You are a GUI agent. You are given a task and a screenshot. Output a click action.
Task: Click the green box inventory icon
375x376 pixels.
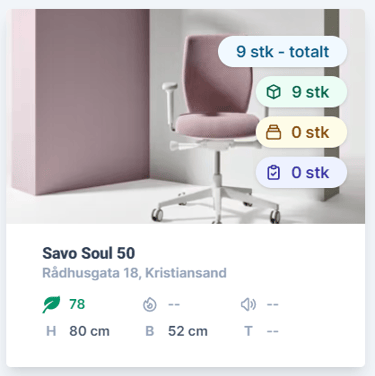tap(273, 92)
